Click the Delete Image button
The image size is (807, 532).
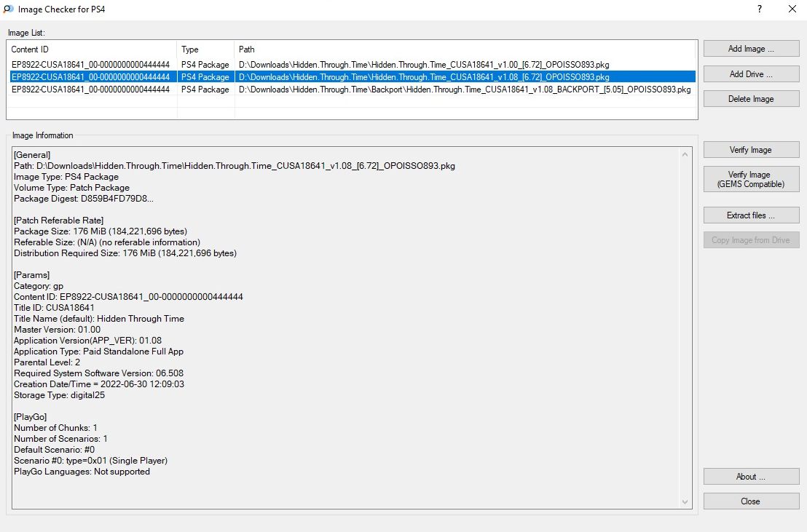pos(751,99)
